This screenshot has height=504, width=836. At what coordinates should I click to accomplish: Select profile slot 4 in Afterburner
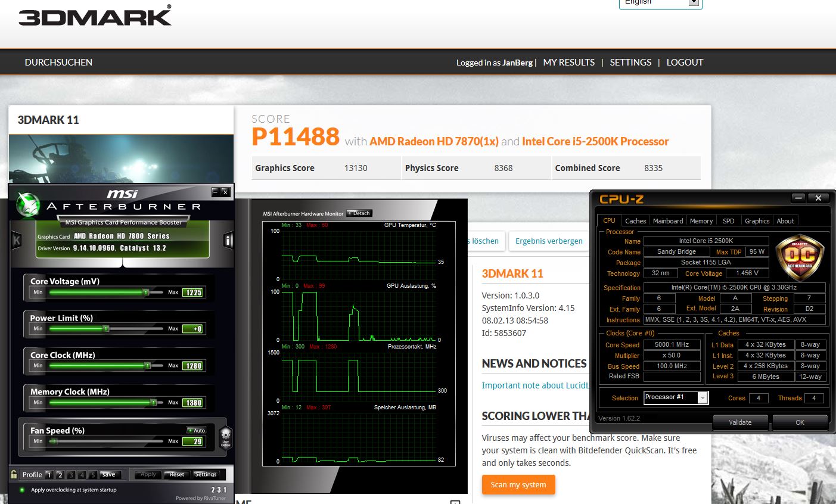[x=82, y=475]
